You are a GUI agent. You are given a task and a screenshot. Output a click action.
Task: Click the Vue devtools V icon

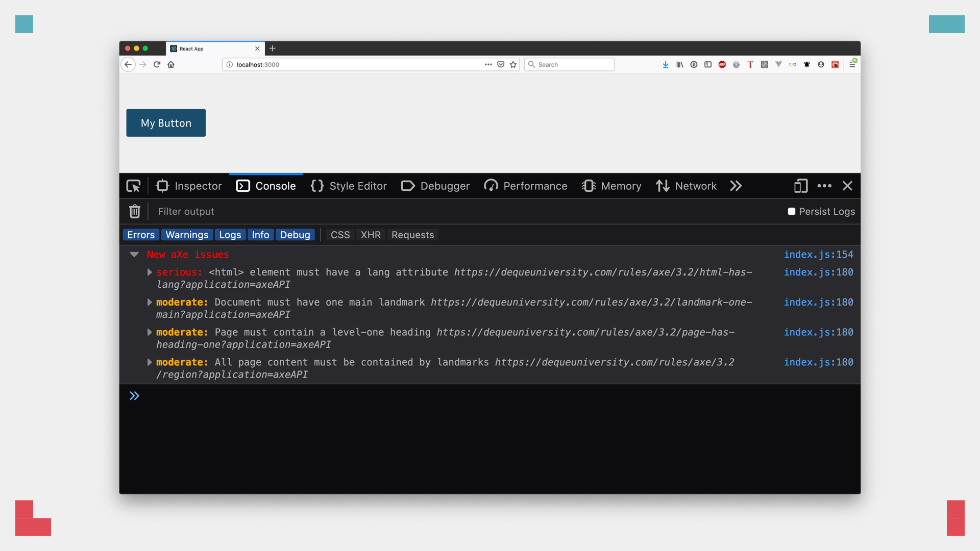[x=778, y=64]
